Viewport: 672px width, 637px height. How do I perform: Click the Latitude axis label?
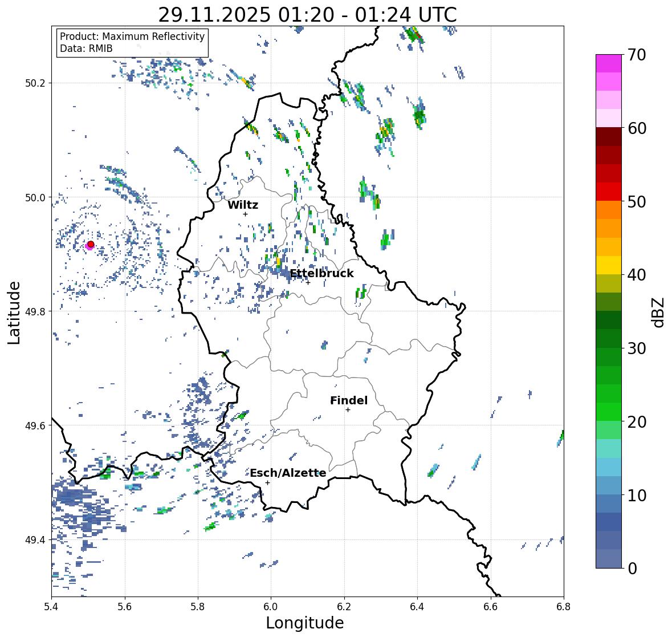[x=14, y=313]
